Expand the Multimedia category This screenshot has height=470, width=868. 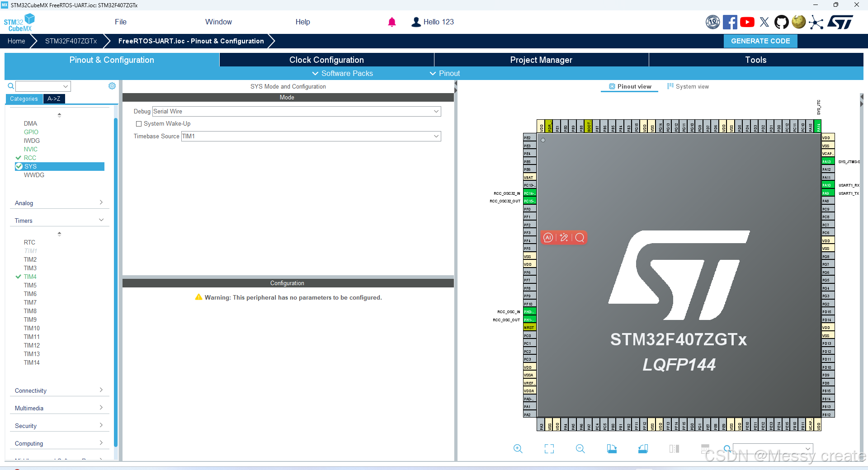(59, 408)
